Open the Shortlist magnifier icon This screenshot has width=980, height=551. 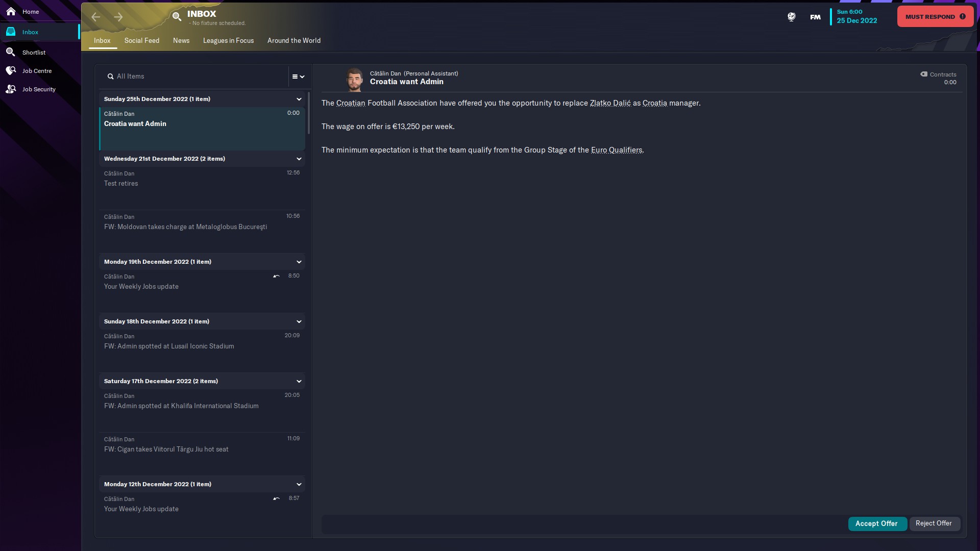11,52
